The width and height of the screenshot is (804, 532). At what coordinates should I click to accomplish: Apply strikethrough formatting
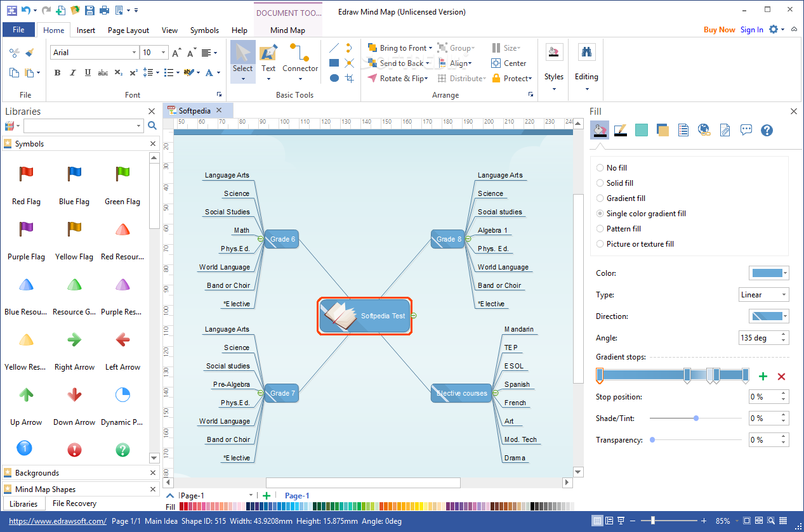coord(103,73)
